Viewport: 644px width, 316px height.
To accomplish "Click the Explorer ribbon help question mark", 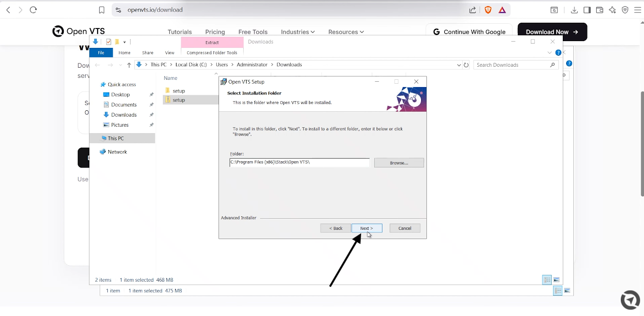I will pos(558,53).
